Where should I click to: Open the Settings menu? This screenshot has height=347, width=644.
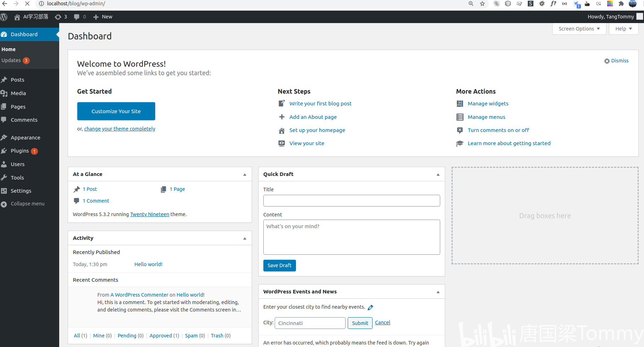click(x=21, y=191)
